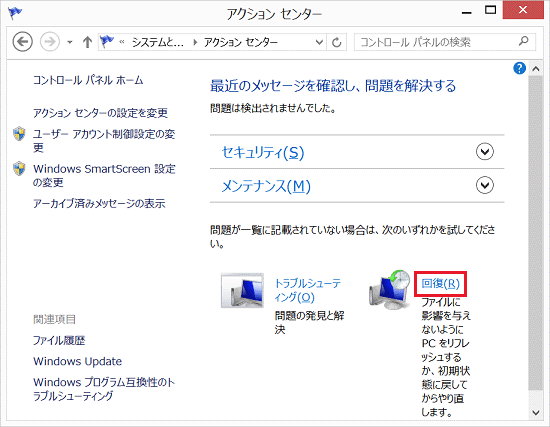The height and width of the screenshot is (427, 550).
Task: Open the address bar history dropdown
Action: [x=319, y=42]
